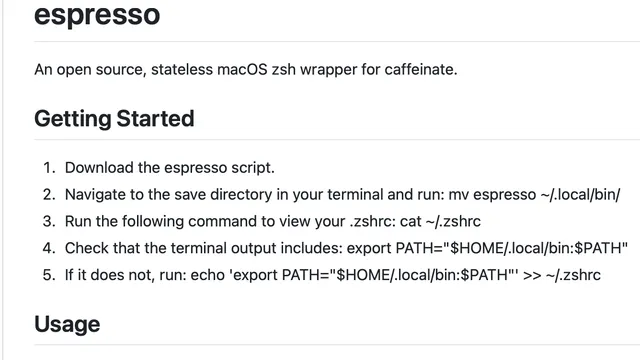Click step 1 'Download the espresso script'
The image size is (640, 360).
[170, 168]
